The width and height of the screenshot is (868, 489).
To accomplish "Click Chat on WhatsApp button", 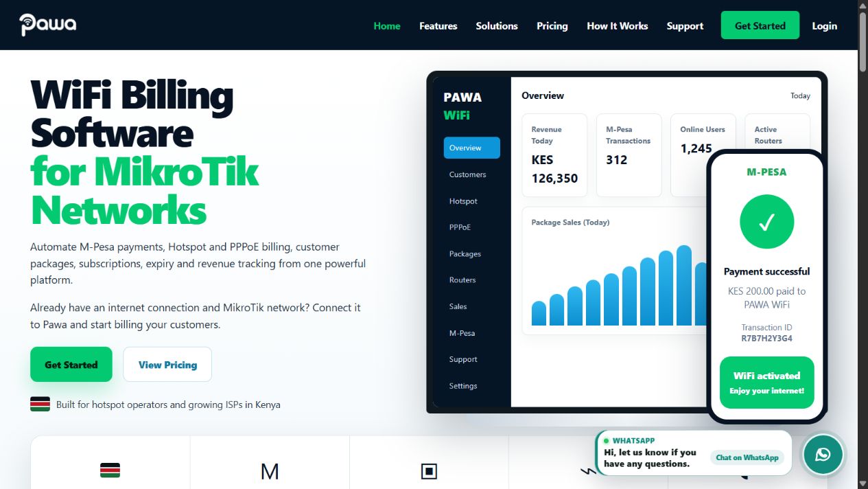I will click(x=747, y=457).
